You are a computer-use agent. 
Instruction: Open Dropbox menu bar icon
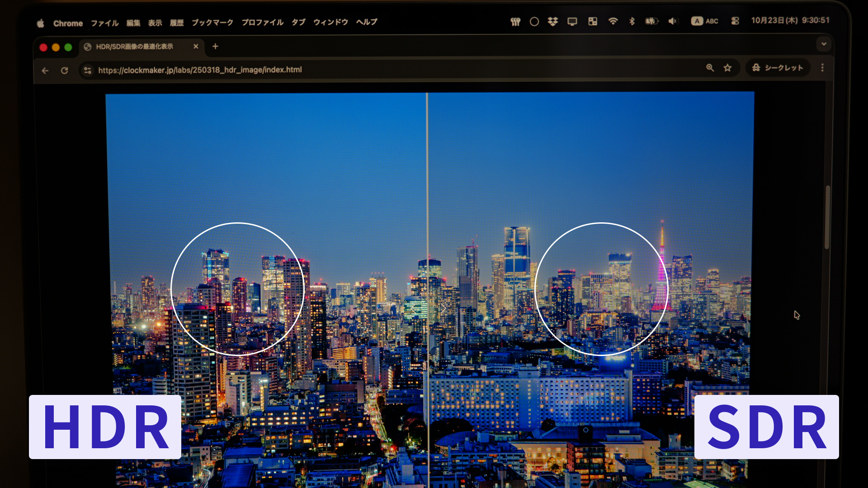(552, 21)
